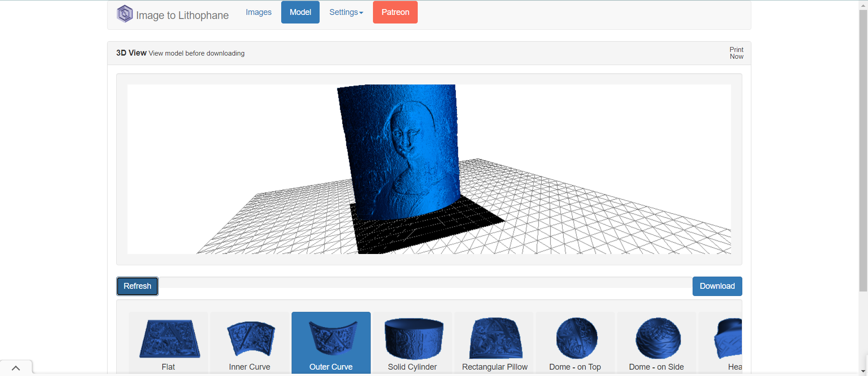Choose the Inner Curve shape thumbnail
The width and height of the screenshot is (868, 376).
[250, 343]
